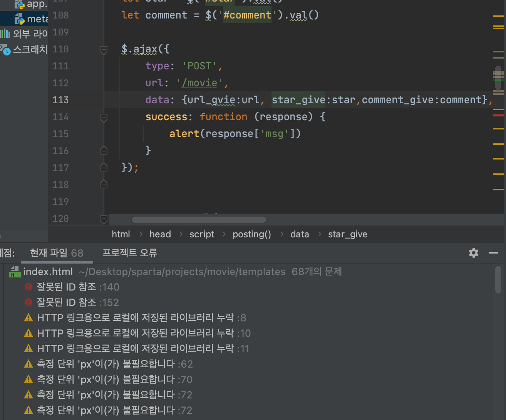Click line number 110 in gutter

click(60, 49)
